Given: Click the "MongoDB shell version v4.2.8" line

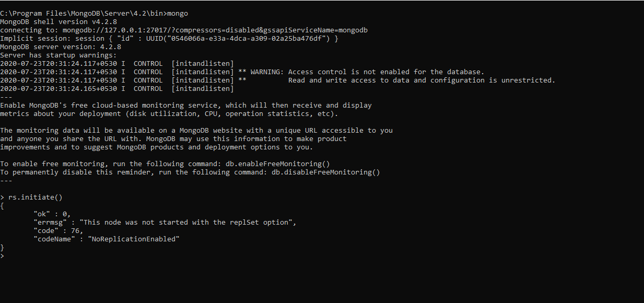Looking at the screenshot, I should [x=58, y=21].
